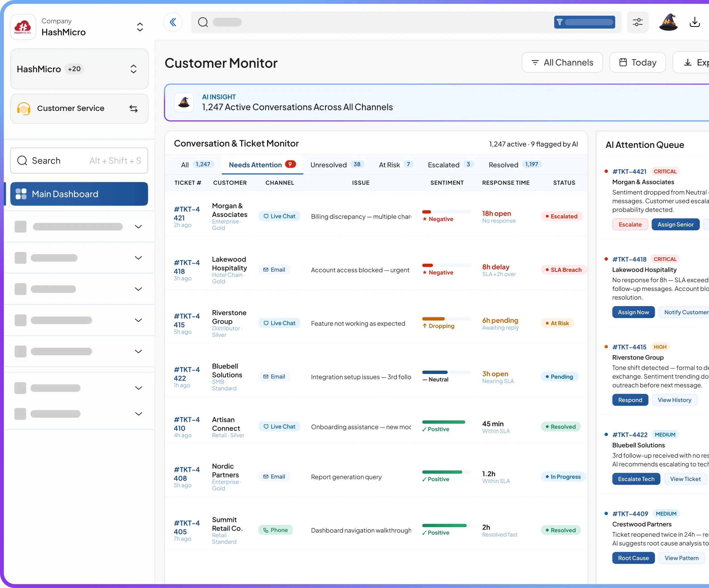Click the swap arrows beside Customer Service
Viewport: 709px width, 588px height.
[134, 109]
